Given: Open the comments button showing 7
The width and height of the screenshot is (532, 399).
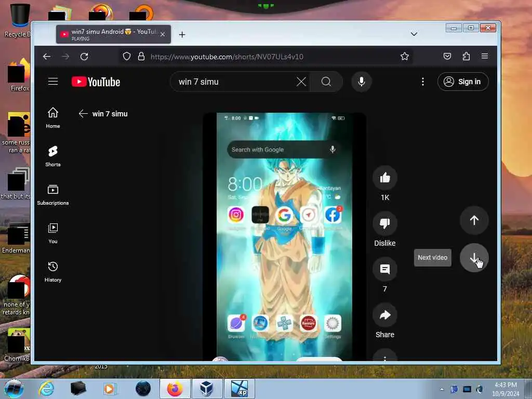Looking at the screenshot, I should pyautogui.click(x=385, y=269).
